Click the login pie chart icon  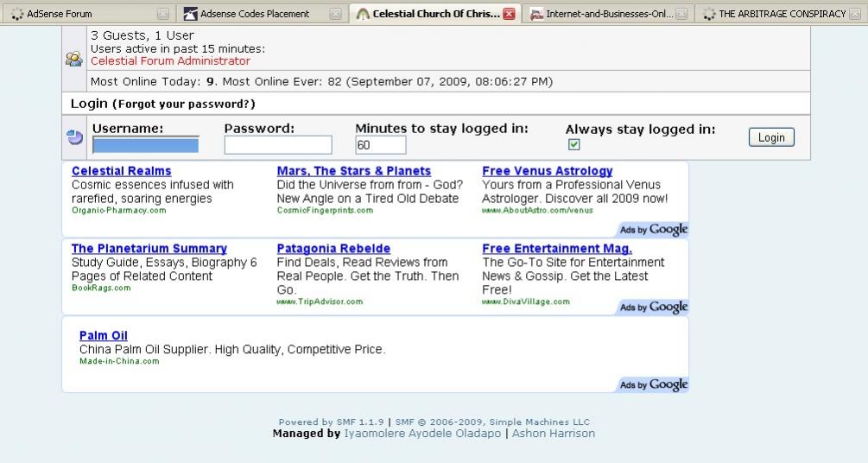(x=75, y=137)
